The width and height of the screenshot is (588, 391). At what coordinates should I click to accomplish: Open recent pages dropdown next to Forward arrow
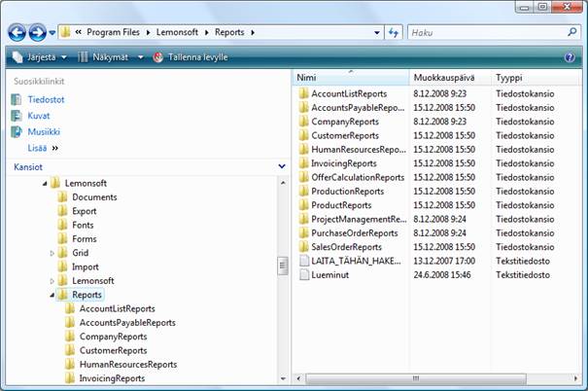click(52, 33)
